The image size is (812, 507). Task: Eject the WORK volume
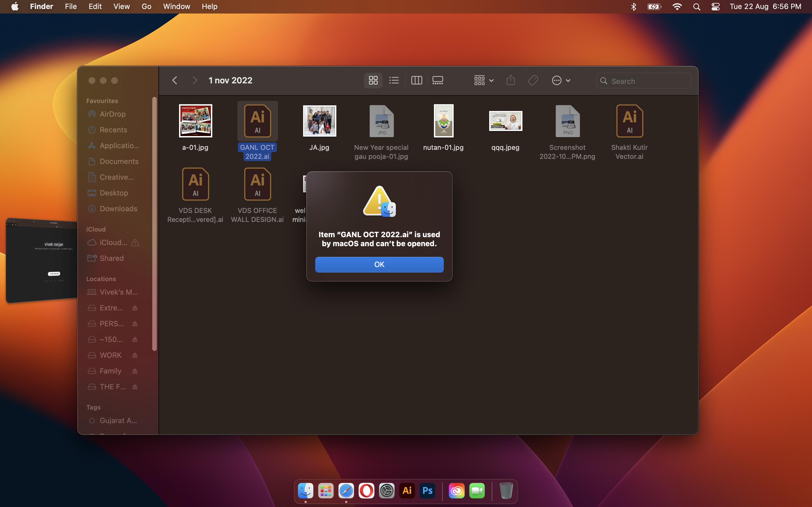pyautogui.click(x=135, y=355)
